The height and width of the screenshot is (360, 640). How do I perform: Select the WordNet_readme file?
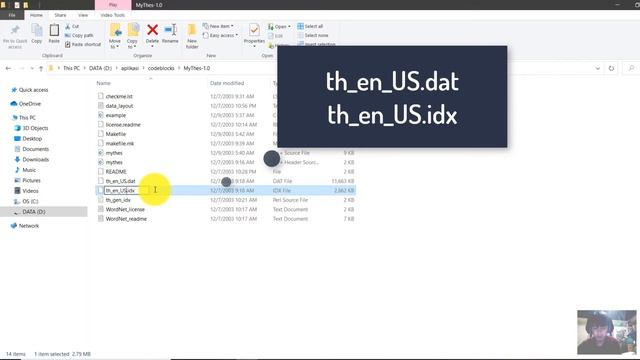126,219
